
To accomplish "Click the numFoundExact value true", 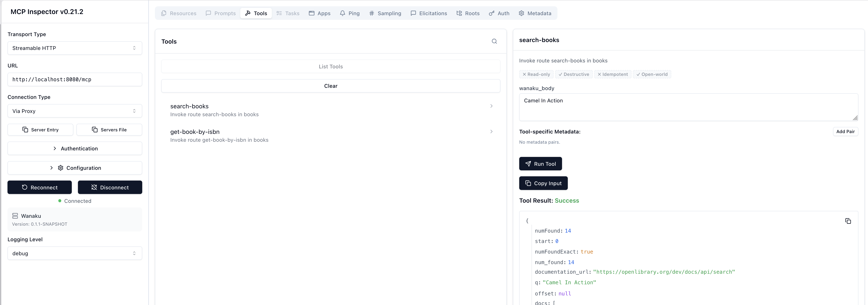I will click(587, 252).
